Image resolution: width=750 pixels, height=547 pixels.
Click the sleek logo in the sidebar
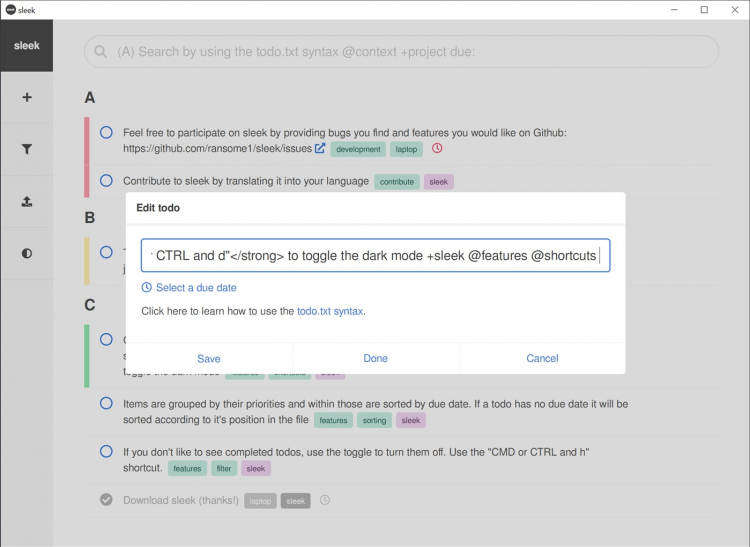click(26, 45)
